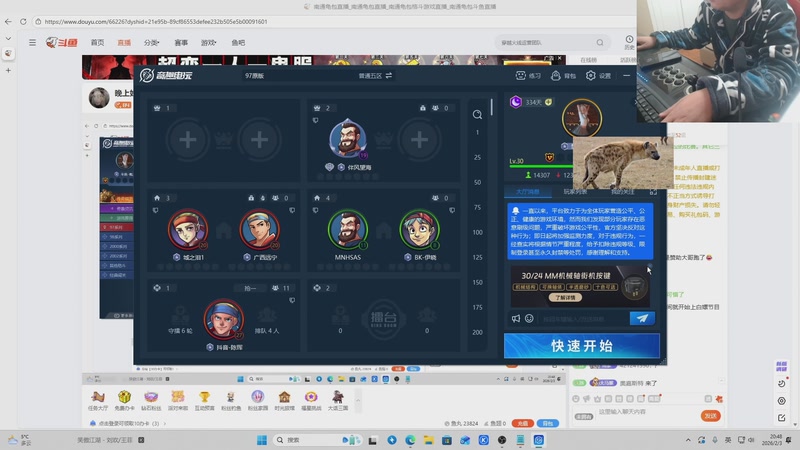The image size is (800, 450).
Task: Jump to room number 50
Action: [477, 182]
